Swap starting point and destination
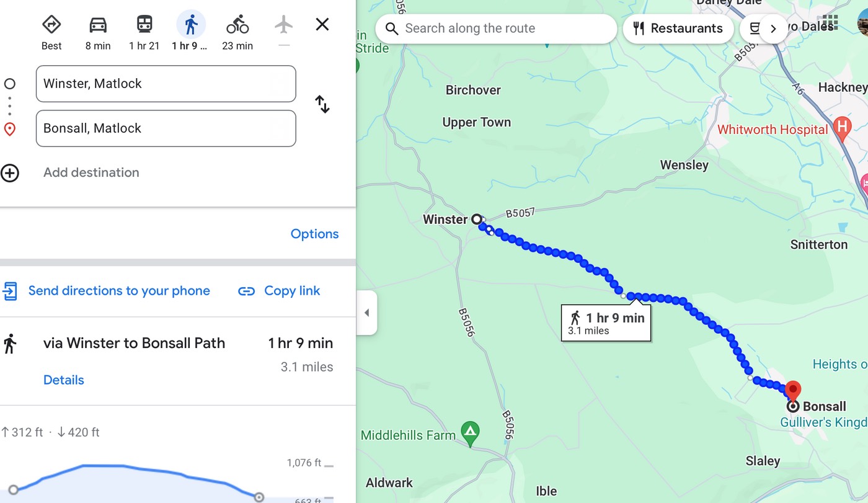 [322, 104]
